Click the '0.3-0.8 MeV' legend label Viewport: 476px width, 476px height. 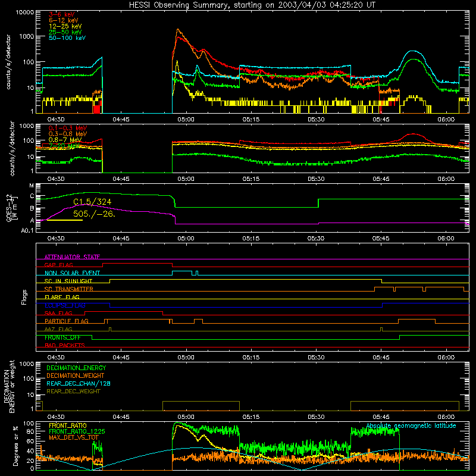(x=68, y=134)
